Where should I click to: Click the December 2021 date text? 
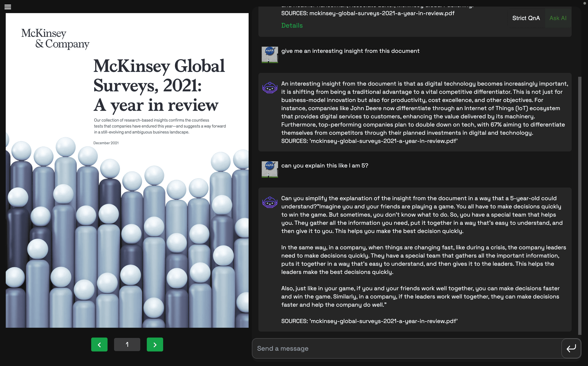106,143
